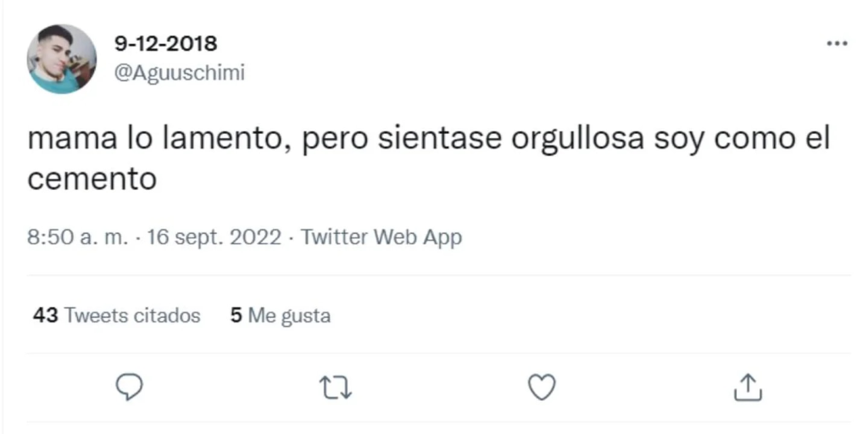Click the count 43 of quoted tweets
868x434 pixels.
45,316
